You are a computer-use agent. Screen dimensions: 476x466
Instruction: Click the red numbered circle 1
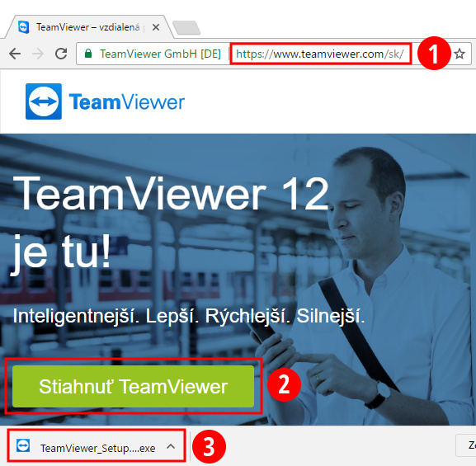(434, 54)
